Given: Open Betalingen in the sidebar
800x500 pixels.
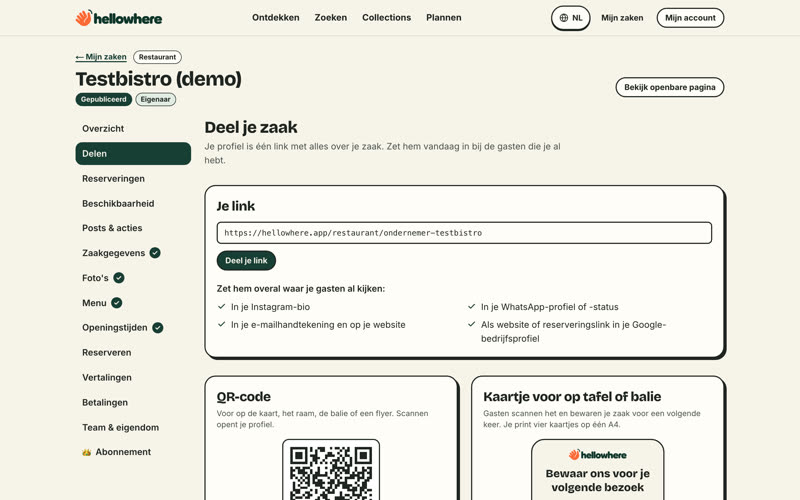Looking at the screenshot, I should [x=133, y=403].
